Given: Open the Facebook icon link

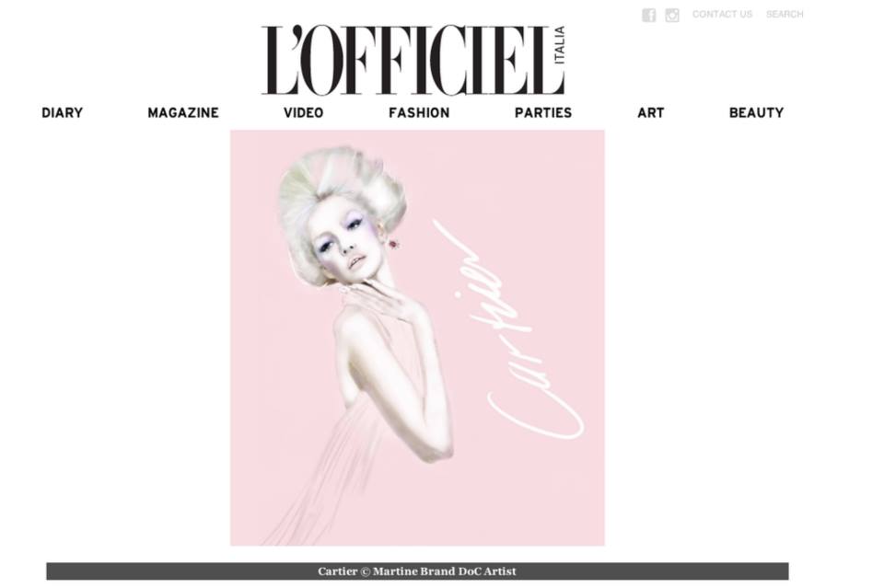Looking at the screenshot, I should pyautogui.click(x=649, y=15).
